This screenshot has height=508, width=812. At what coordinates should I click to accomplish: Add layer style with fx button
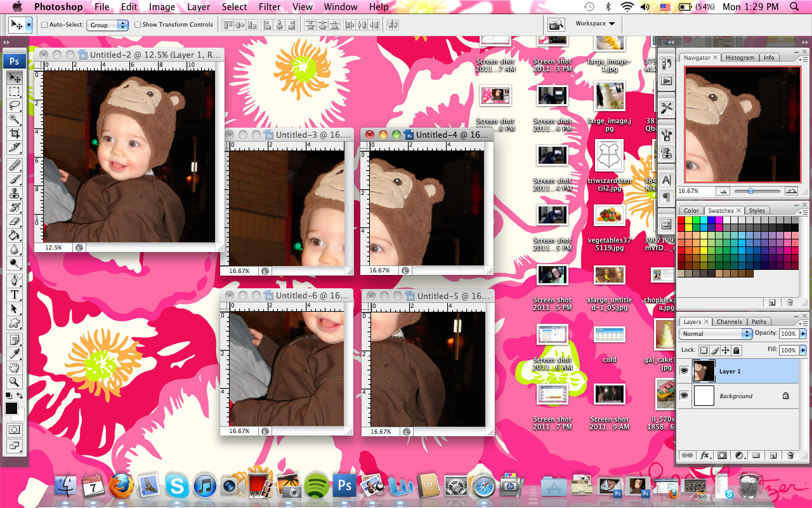pos(705,455)
